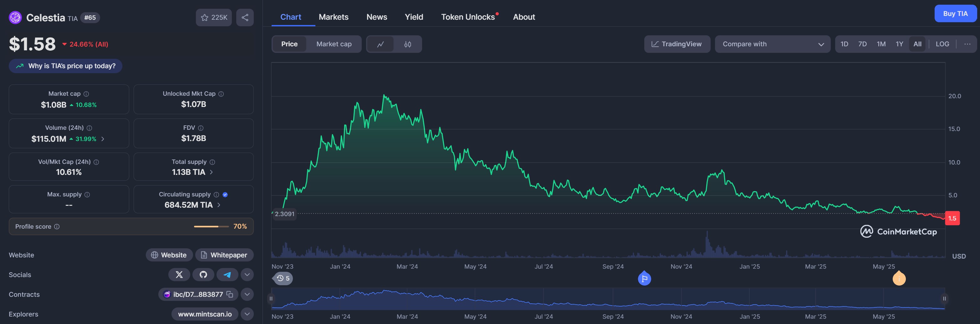This screenshot has height=324, width=980.
Task: Click the red 1.5 current price label
Action: pyautogui.click(x=952, y=218)
